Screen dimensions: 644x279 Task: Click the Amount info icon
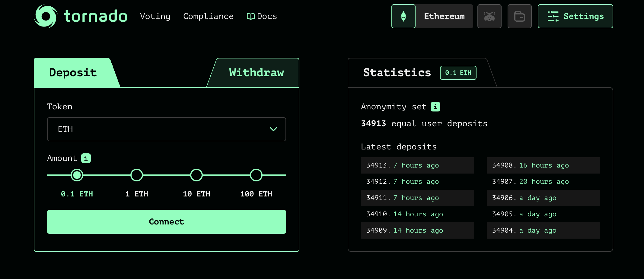tap(86, 158)
